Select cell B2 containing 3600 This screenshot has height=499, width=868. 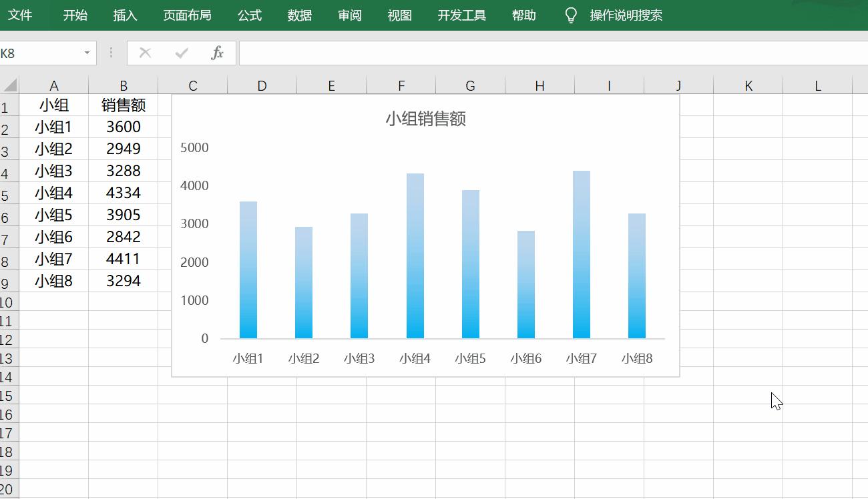point(123,127)
